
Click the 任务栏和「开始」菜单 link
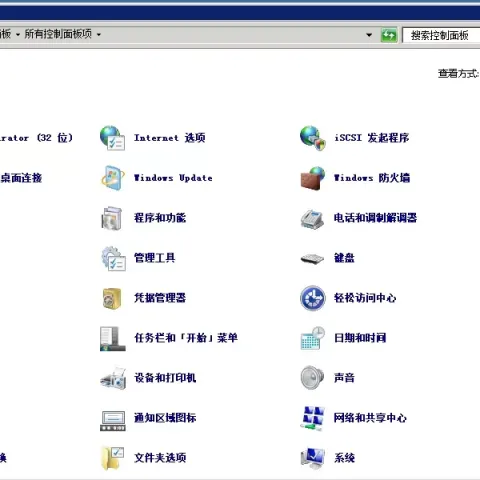(186, 338)
